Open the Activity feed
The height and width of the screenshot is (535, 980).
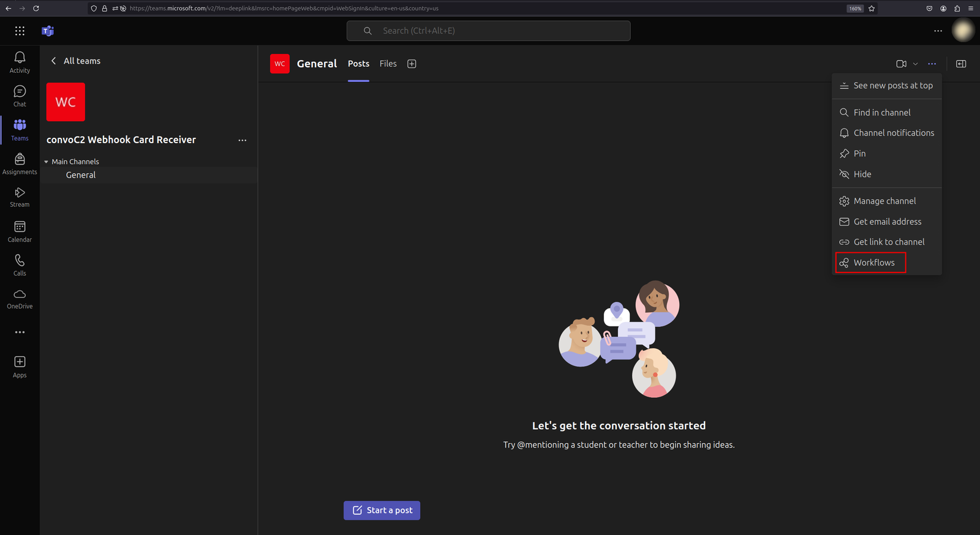(x=20, y=62)
